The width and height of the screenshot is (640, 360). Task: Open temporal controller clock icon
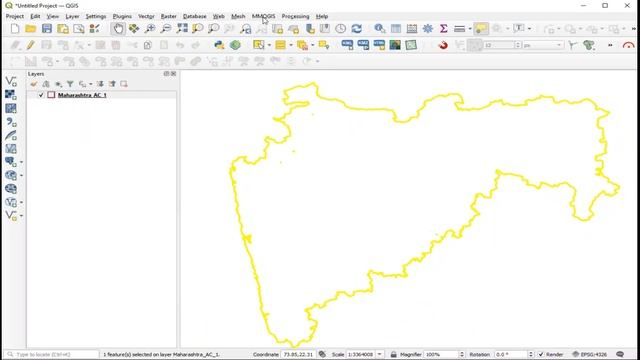pyautogui.click(x=340, y=29)
